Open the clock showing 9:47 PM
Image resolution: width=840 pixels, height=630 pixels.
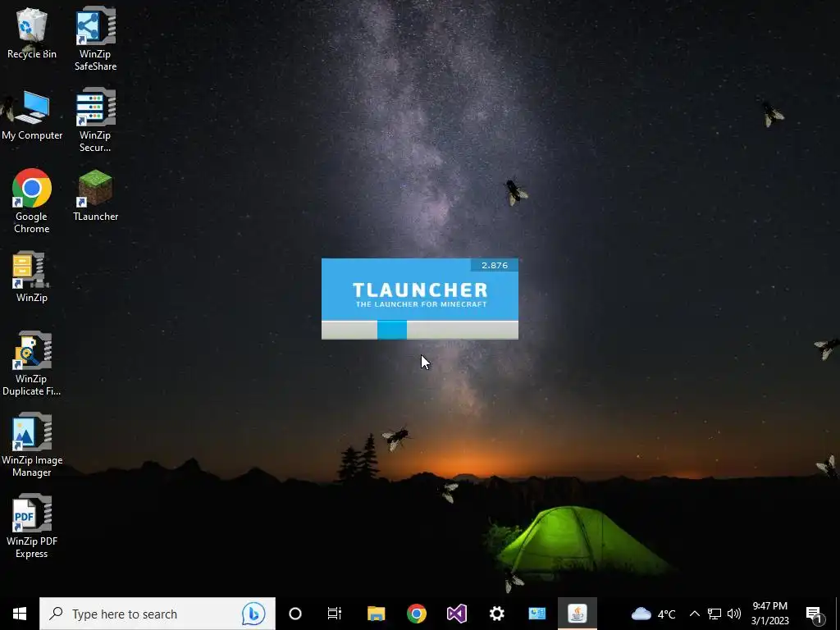click(769, 614)
